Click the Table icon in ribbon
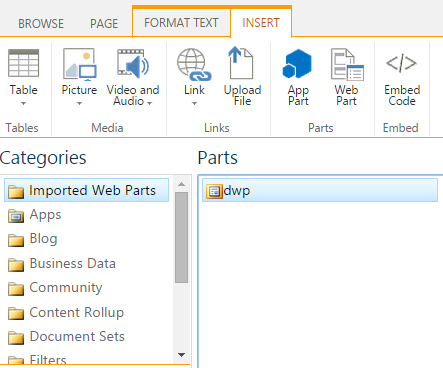443x368 pixels. pos(23,63)
